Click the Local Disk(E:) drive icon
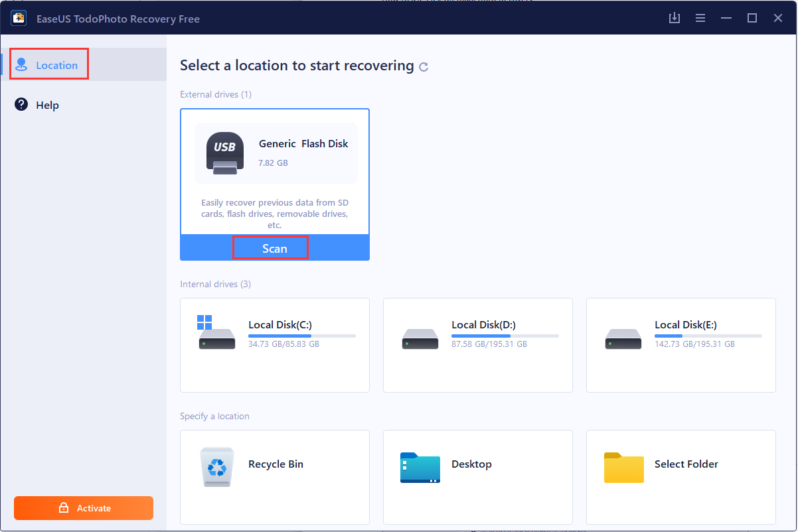Image resolution: width=798 pixels, height=532 pixels. [x=623, y=339]
